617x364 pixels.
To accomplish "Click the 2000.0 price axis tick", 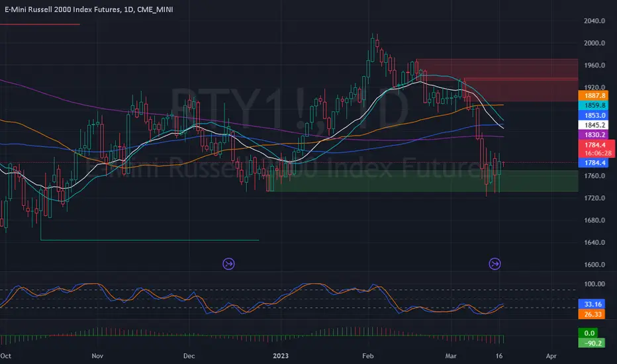I will [x=594, y=43].
